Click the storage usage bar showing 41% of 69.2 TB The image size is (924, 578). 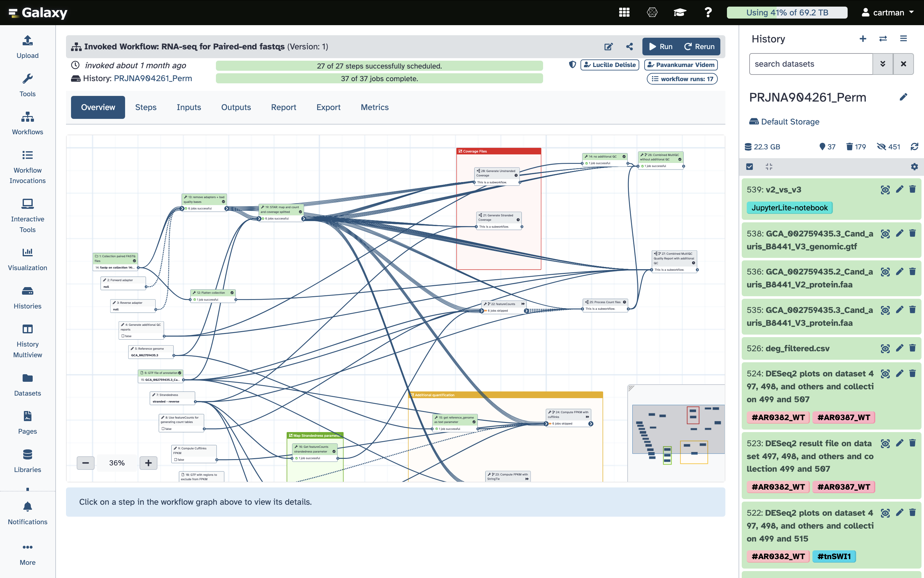coord(786,12)
